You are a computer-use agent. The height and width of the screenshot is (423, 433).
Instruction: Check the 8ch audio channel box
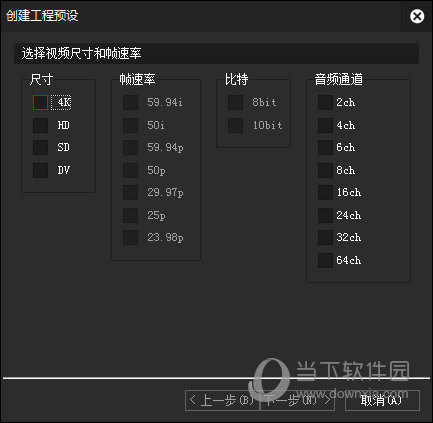coord(325,170)
